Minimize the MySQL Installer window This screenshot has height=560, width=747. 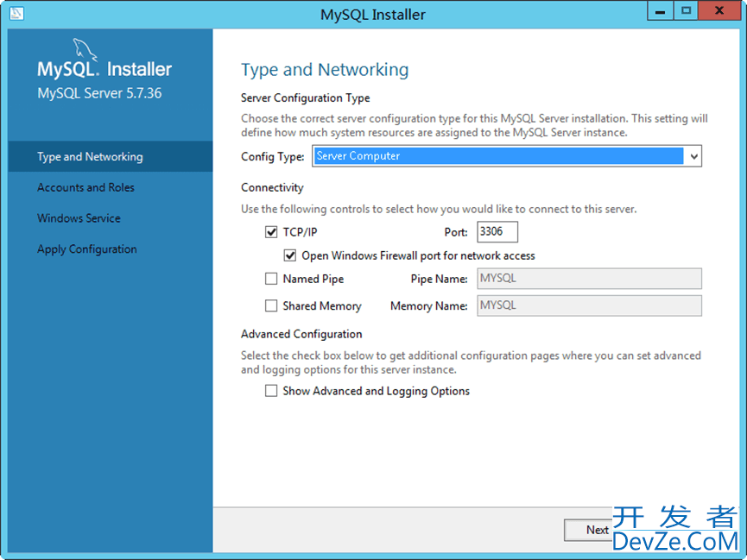660,11
